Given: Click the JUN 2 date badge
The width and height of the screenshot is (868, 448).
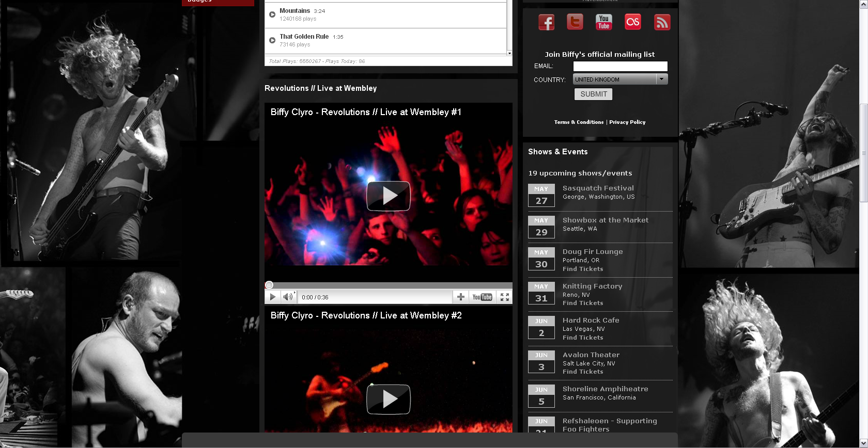Looking at the screenshot, I should [541, 327].
